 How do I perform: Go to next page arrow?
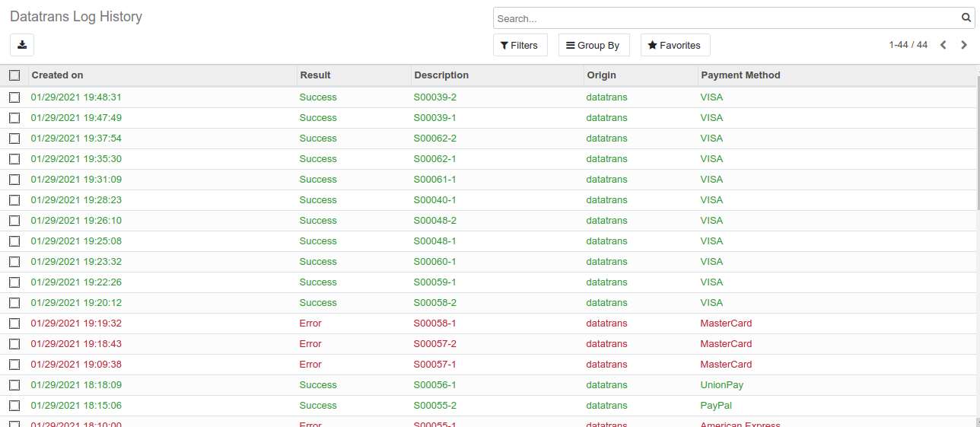pyautogui.click(x=964, y=45)
